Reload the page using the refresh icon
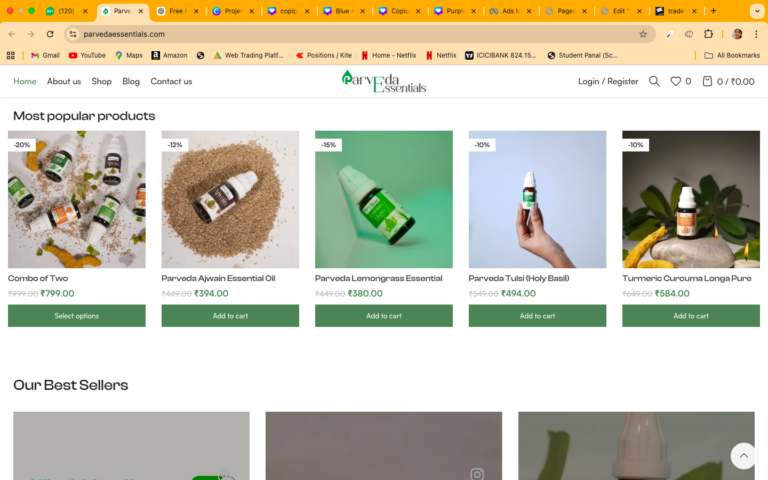The height and width of the screenshot is (480, 768). click(x=50, y=33)
